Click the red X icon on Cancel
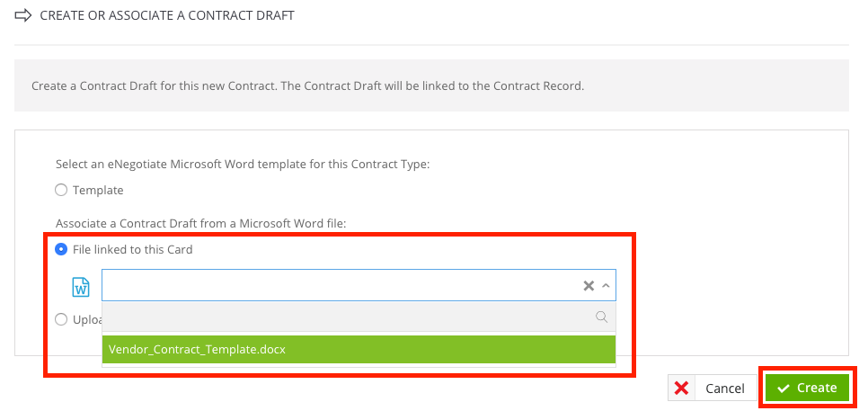868x411 pixels. coord(682,389)
